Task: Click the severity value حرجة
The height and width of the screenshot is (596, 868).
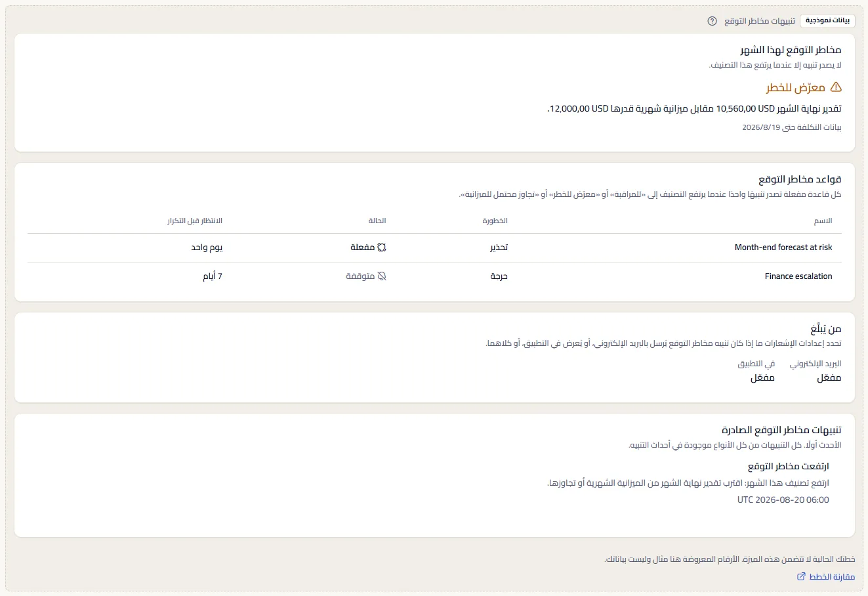Action: click(x=499, y=276)
